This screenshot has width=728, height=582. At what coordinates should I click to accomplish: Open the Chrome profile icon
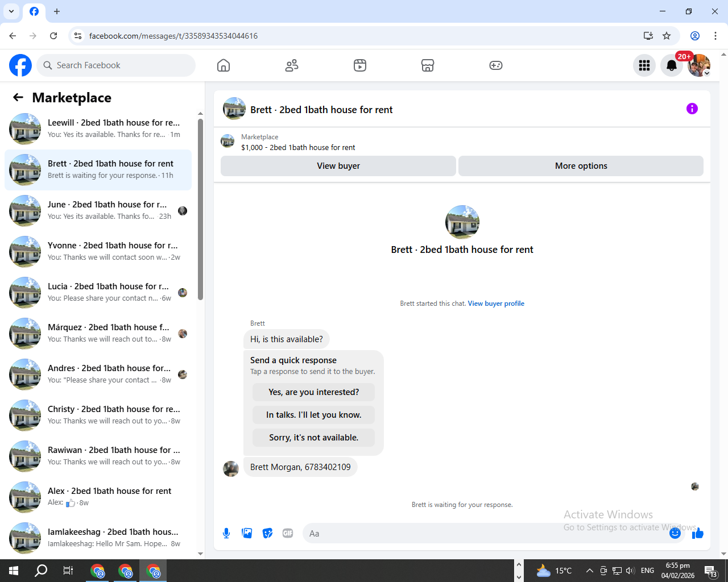695,36
